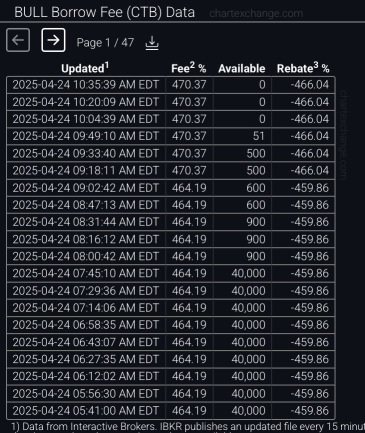The height and width of the screenshot is (433, 365).
Task: Open the Updated footnote 1 superscript
Action: click(x=107, y=65)
